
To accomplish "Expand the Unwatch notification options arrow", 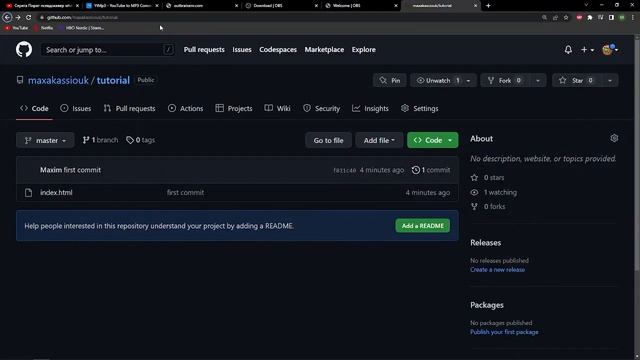I will [x=469, y=80].
